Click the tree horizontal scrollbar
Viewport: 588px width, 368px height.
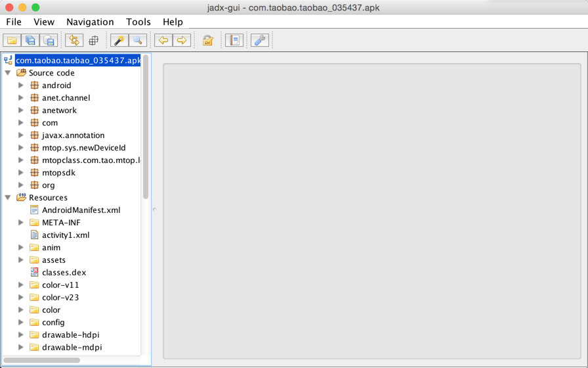pyautogui.click(x=41, y=360)
